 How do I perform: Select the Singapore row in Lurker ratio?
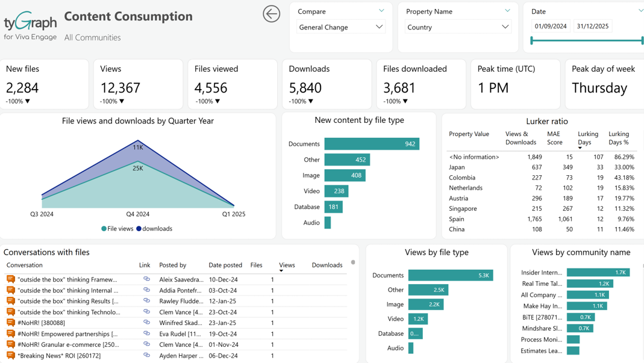[x=542, y=209]
